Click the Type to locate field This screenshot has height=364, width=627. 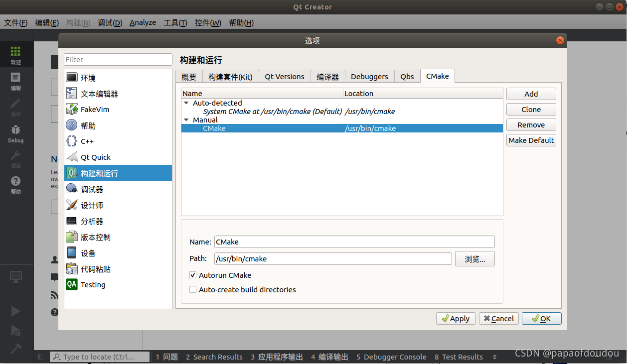100,357
